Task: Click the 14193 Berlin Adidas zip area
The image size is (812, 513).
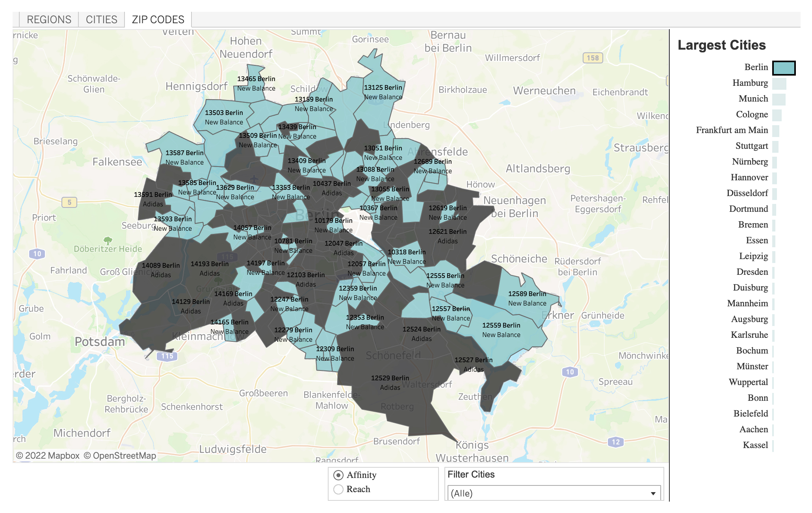Action: click(210, 269)
